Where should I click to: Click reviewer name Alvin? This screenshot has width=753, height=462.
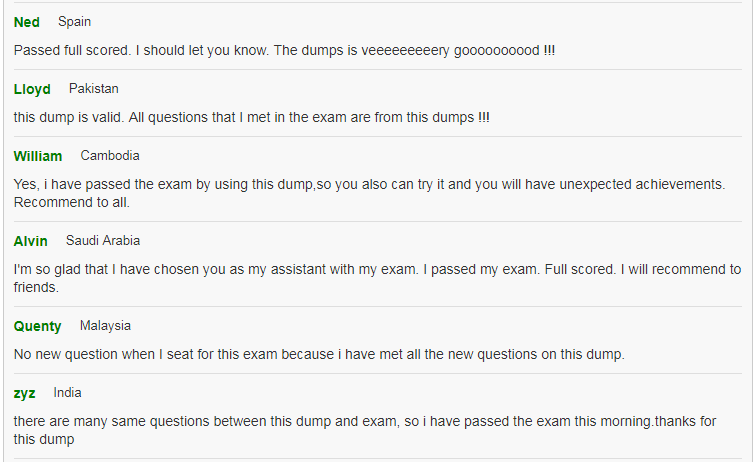pyautogui.click(x=30, y=241)
